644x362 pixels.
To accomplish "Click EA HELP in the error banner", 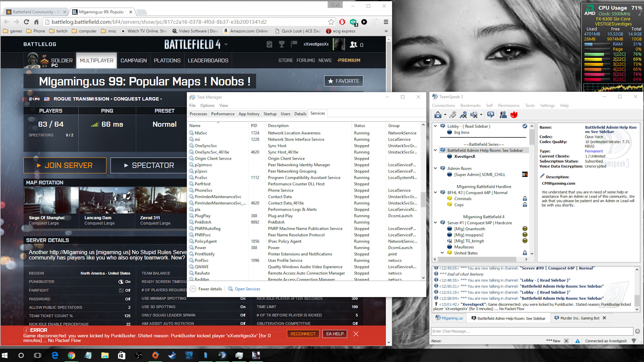I will [x=335, y=334].
